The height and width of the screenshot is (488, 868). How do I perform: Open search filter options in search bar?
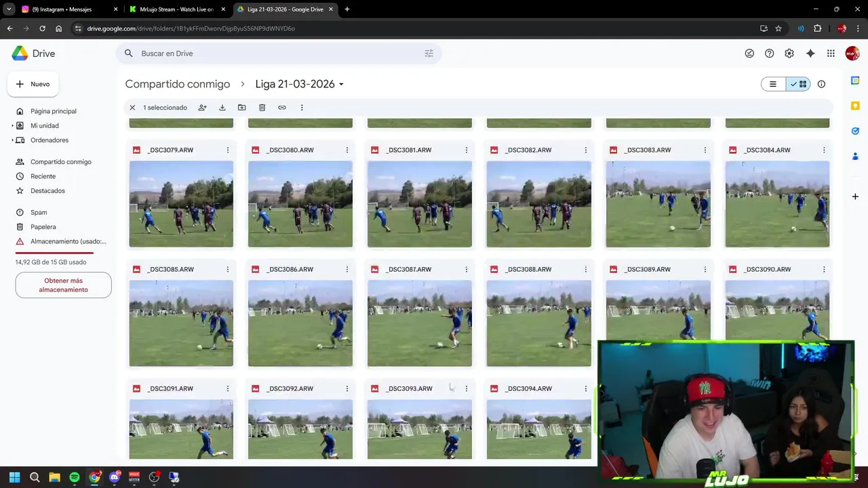tap(429, 54)
